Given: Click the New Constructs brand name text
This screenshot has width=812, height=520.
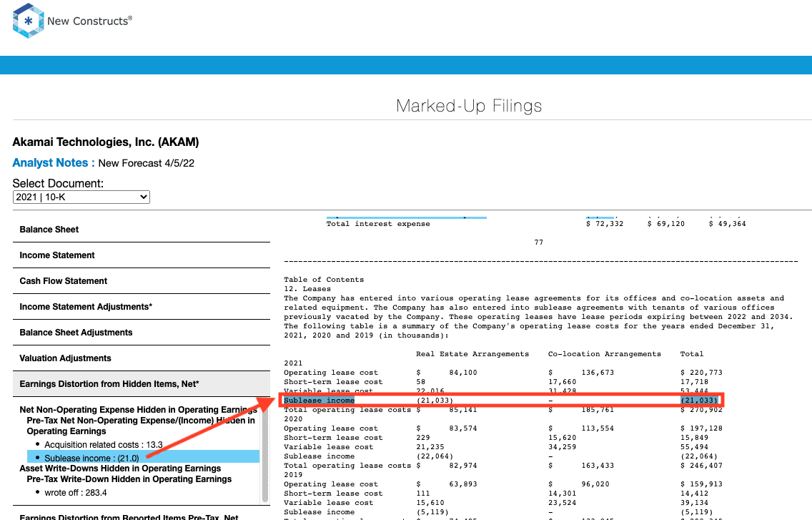Looking at the screenshot, I should click(x=89, y=21).
